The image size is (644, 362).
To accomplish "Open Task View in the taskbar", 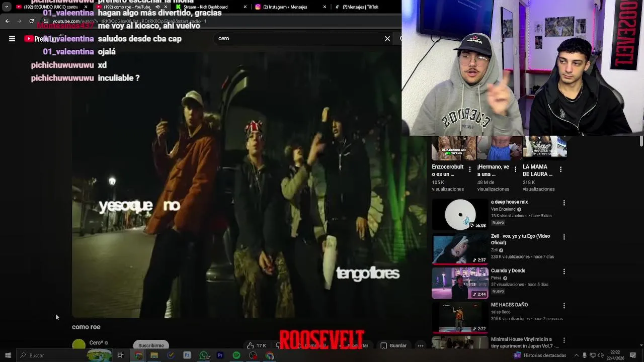I will click(121, 355).
